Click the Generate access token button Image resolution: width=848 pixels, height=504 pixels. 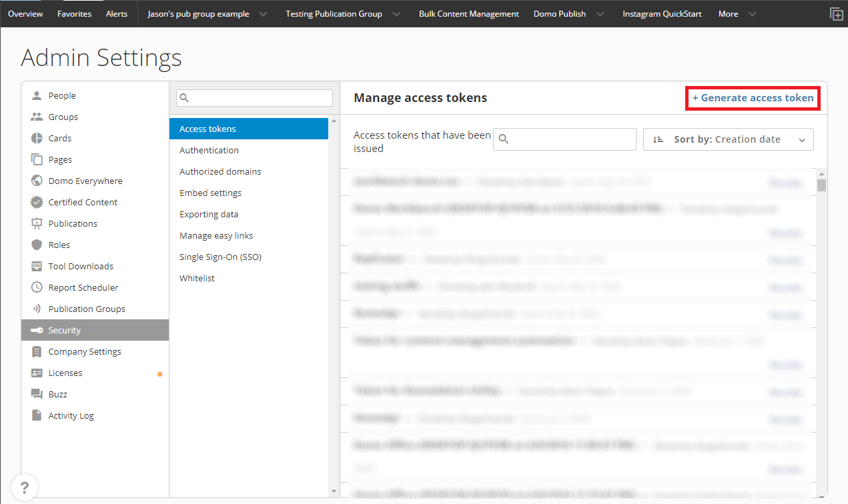(753, 98)
